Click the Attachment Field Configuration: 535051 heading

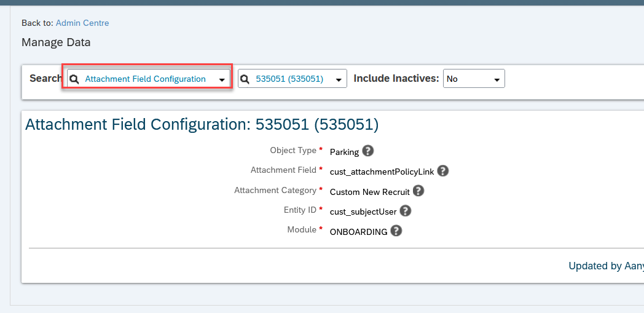click(x=202, y=125)
